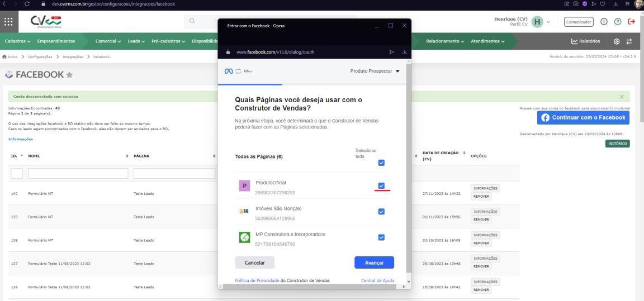Click the Imóveis São Gonçalo page avatar
Image resolution: width=644 pixels, height=301 pixels.
click(x=244, y=212)
